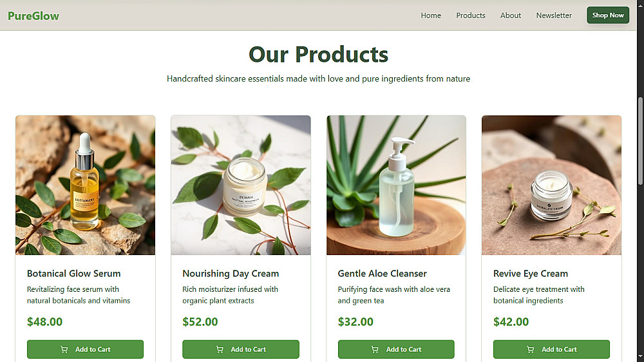This screenshot has width=644, height=362.
Task: Go to the Home menu item
Action: (431, 15)
